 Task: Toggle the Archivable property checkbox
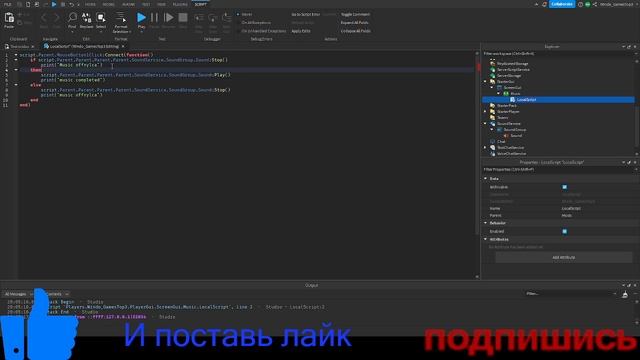(x=564, y=187)
